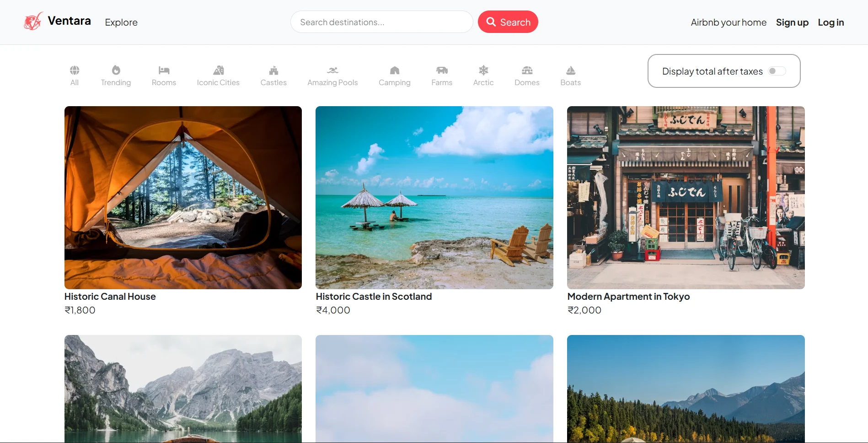This screenshot has width=868, height=443.
Task: Open Airbnb your home link
Action: (729, 22)
